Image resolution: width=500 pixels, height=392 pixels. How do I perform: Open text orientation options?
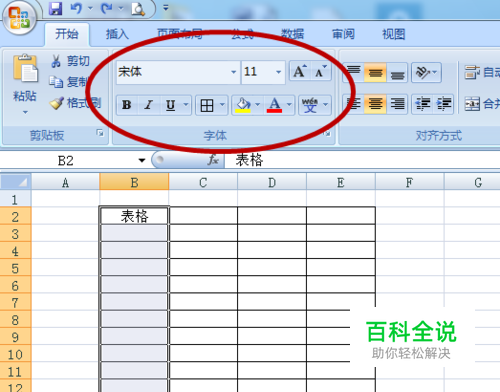point(426,72)
